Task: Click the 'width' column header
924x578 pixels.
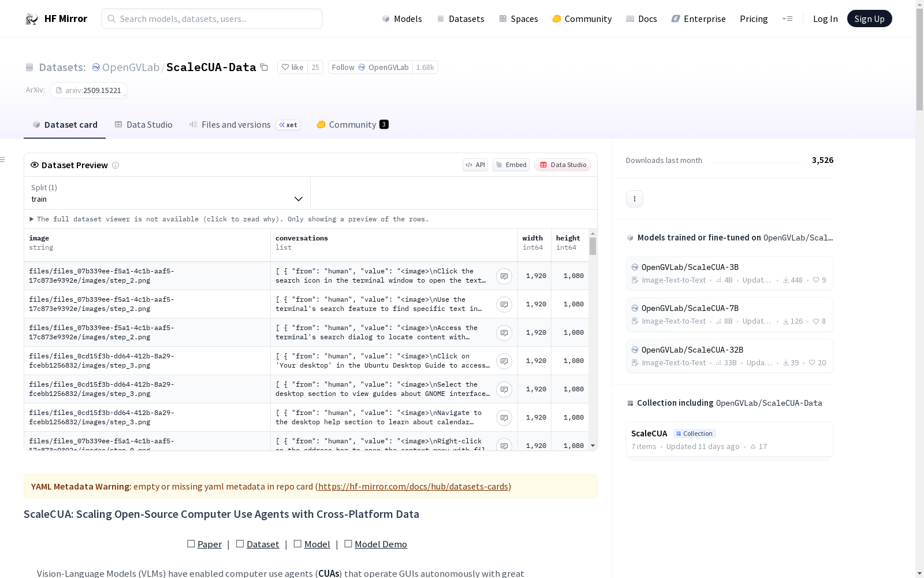Action: (534, 245)
